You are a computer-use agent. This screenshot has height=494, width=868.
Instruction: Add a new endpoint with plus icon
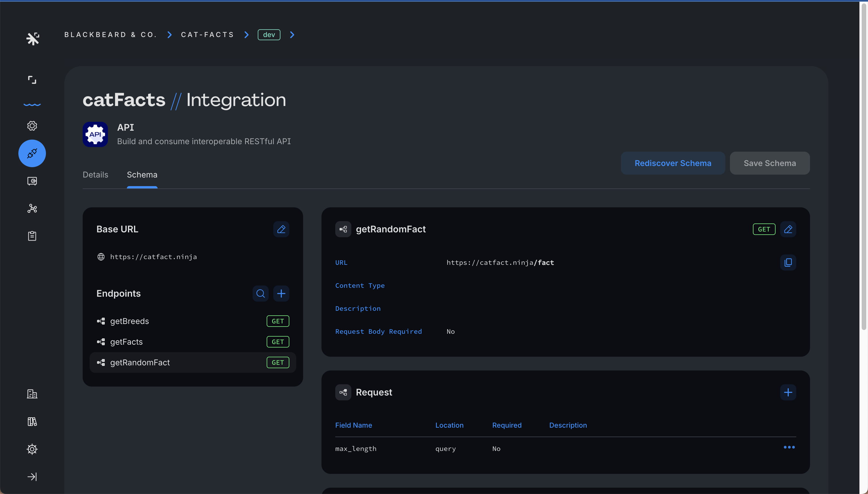coord(281,294)
